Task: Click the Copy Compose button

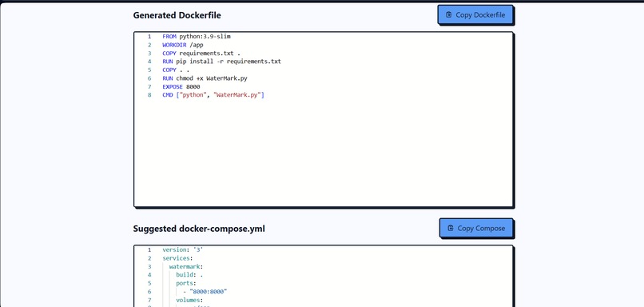Action: coord(476,228)
